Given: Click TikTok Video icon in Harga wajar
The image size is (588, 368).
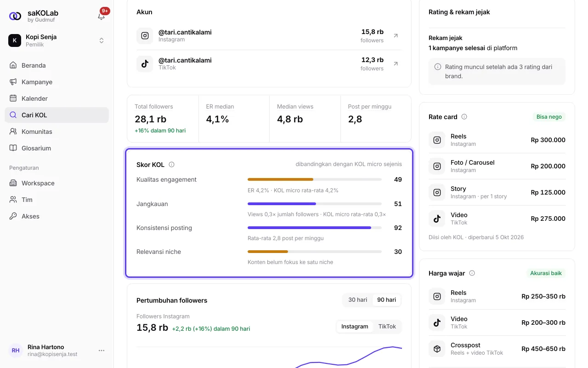Looking at the screenshot, I should click(437, 322).
